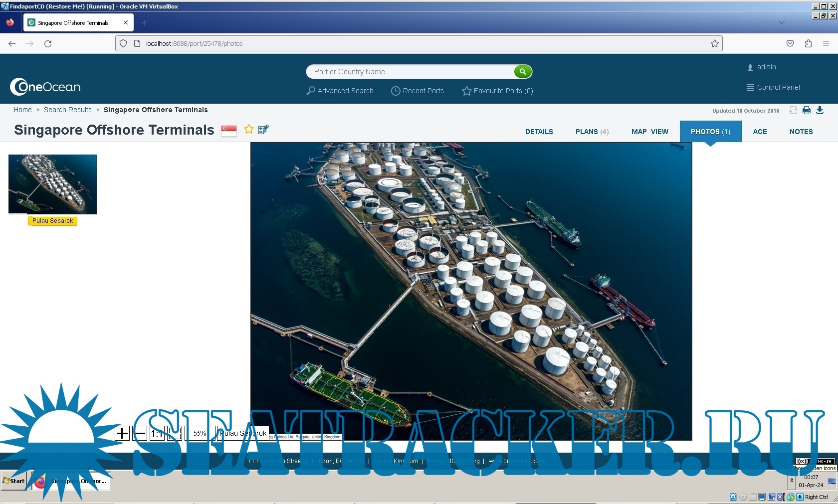Start a search with the magnifying glass button

click(522, 71)
